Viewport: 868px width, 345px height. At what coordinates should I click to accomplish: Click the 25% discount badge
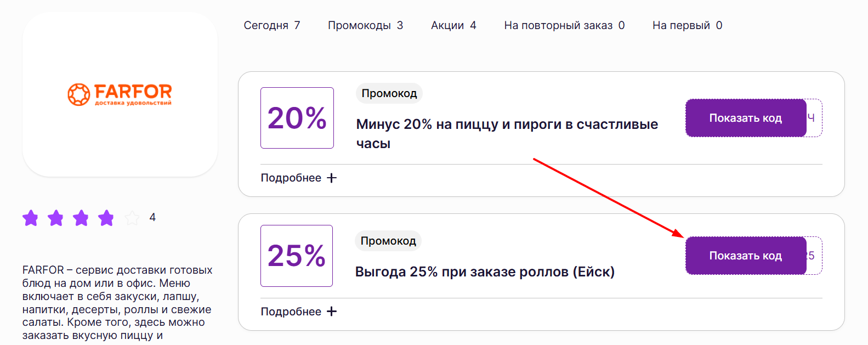click(x=297, y=256)
